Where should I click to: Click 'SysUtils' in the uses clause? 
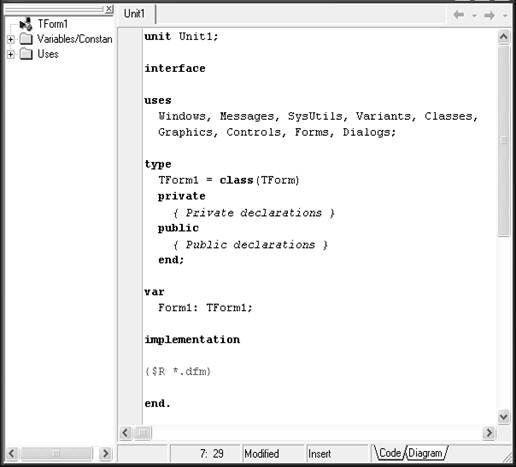pyautogui.click(x=315, y=116)
